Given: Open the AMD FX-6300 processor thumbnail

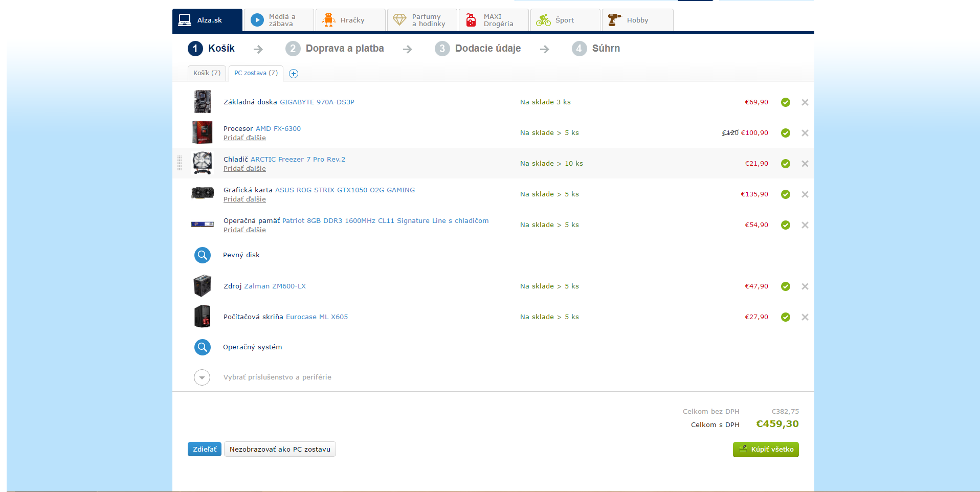Looking at the screenshot, I should point(203,132).
